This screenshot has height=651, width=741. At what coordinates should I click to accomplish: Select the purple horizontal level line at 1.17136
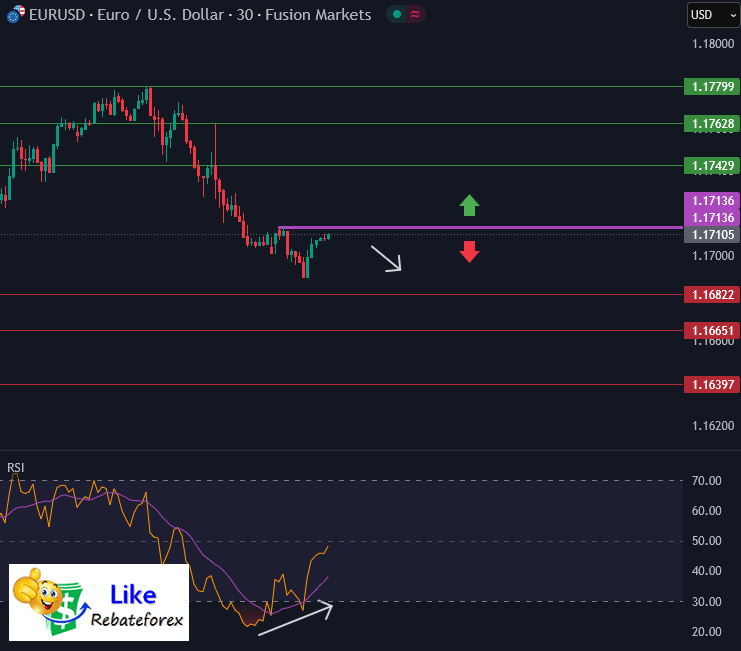(480, 228)
